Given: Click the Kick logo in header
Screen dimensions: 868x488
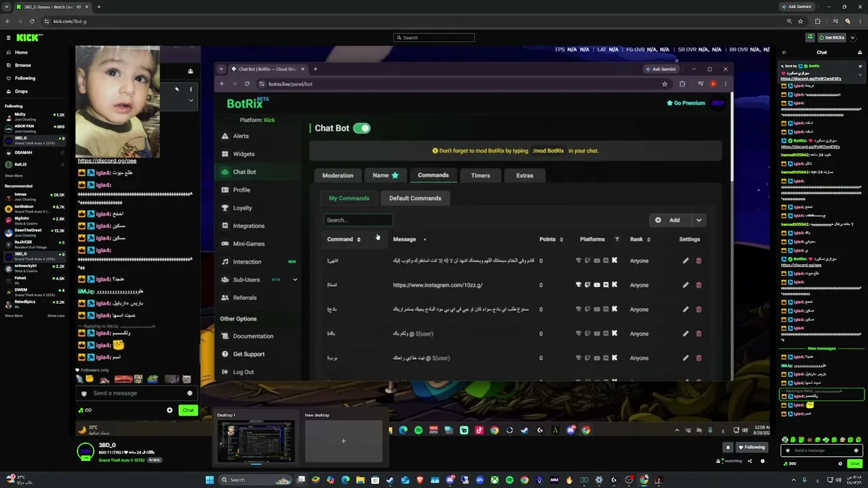Looking at the screenshot, I should pyautogui.click(x=29, y=38).
